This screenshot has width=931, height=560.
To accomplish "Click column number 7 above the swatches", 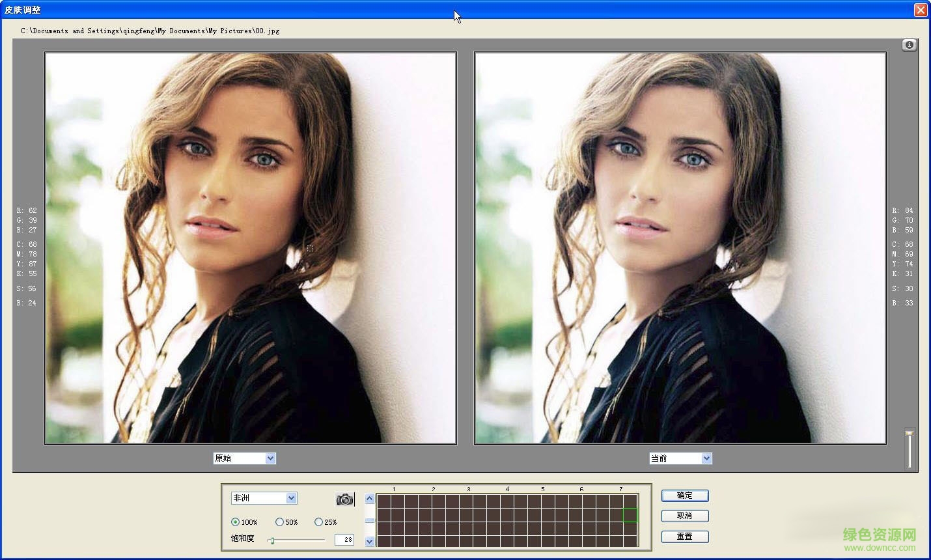I will (x=620, y=489).
